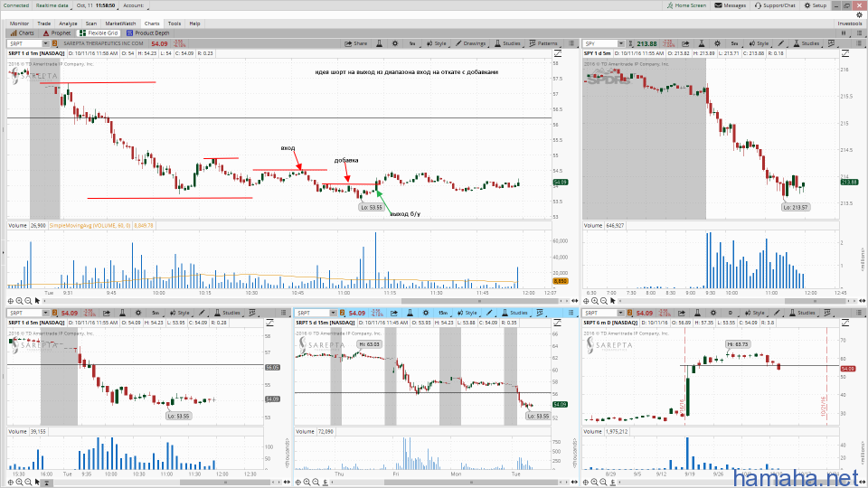Click the Investools link
The height and width of the screenshot is (488, 868).
coord(850,23)
